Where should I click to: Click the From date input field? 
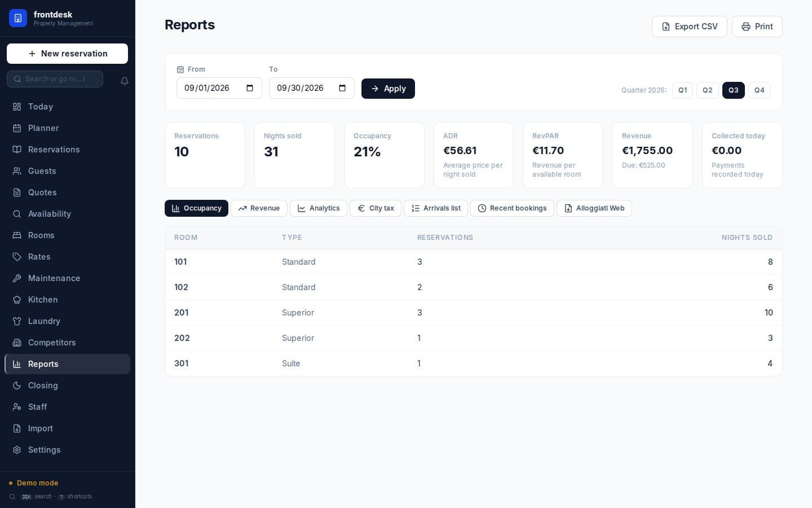(219, 88)
